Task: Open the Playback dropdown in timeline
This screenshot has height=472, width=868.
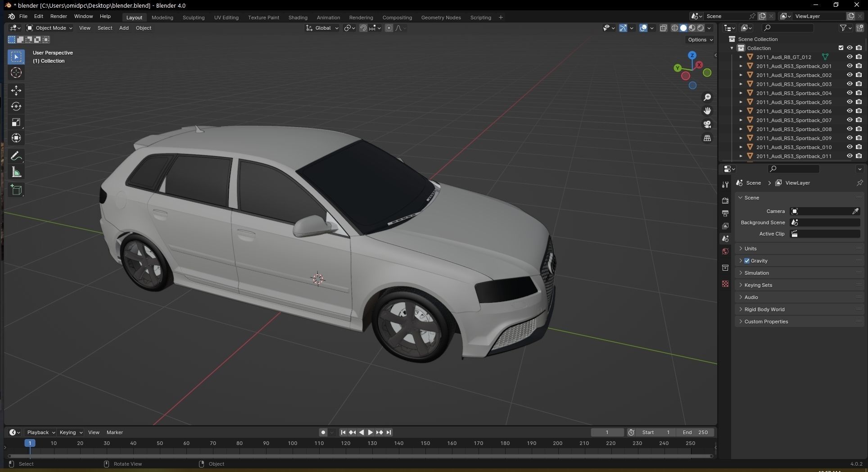Action: (41, 432)
